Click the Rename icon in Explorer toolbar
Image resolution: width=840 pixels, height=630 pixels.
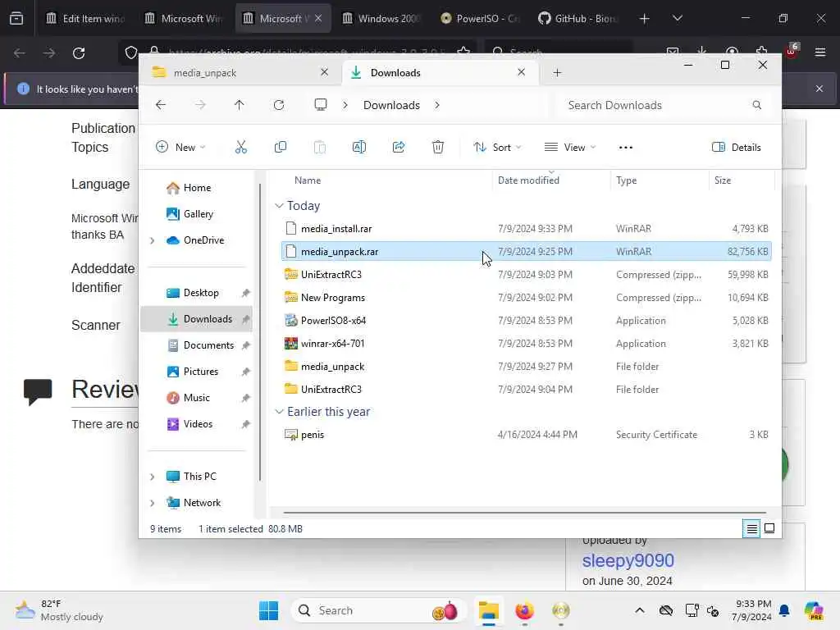tap(359, 148)
